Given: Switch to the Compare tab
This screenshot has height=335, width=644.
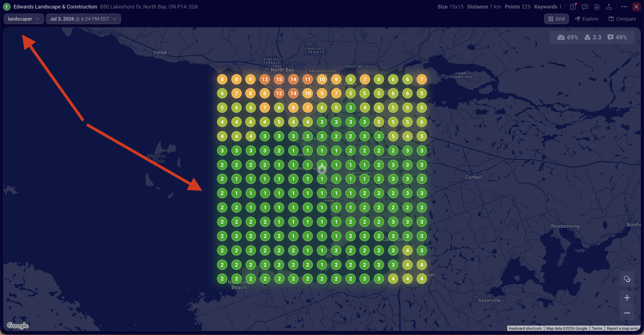Looking at the screenshot, I should coord(622,19).
